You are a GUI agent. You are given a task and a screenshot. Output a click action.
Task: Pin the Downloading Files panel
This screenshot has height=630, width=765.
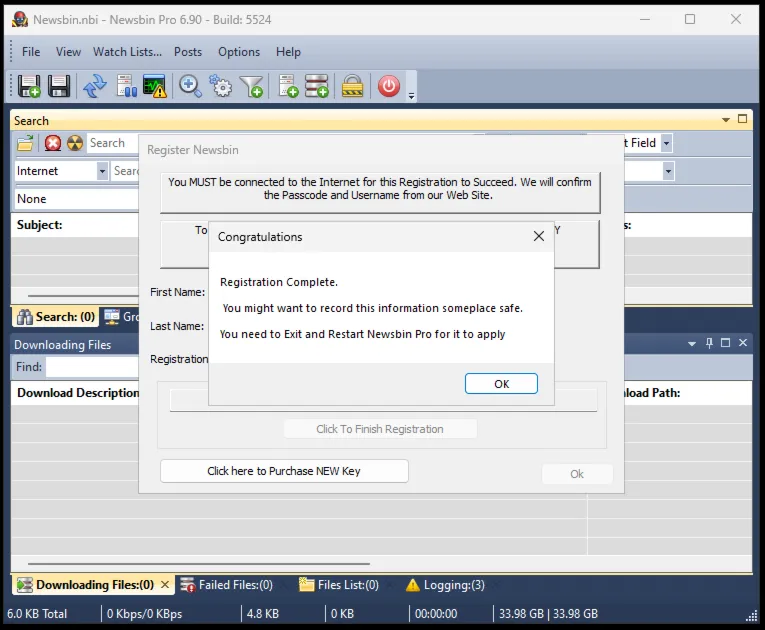pos(709,343)
